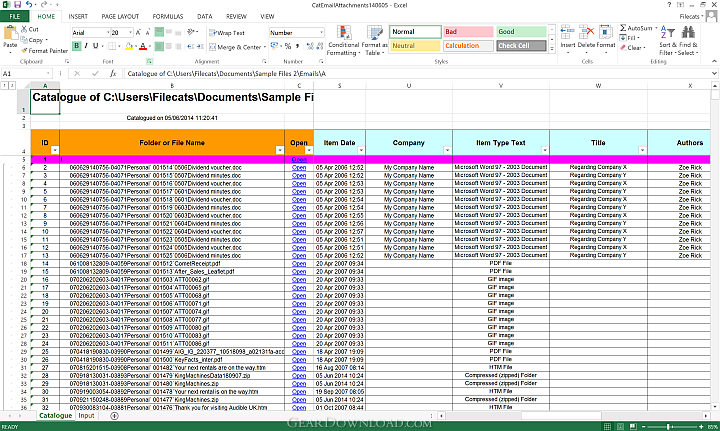The image size is (720, 431).
Task: Open Conditional Formatting menu
Action: [x=343, y=40]
